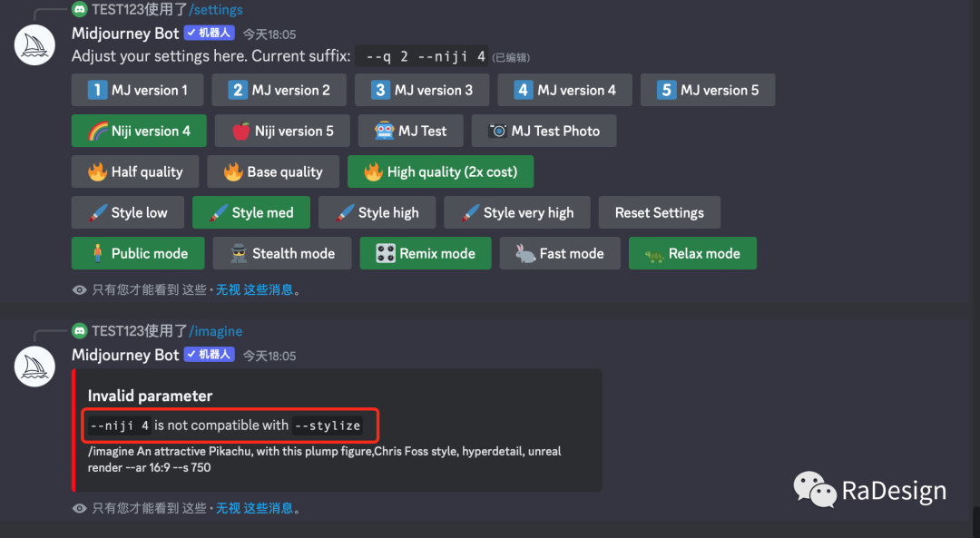Choose Style very high

click(x=517, y=212)
